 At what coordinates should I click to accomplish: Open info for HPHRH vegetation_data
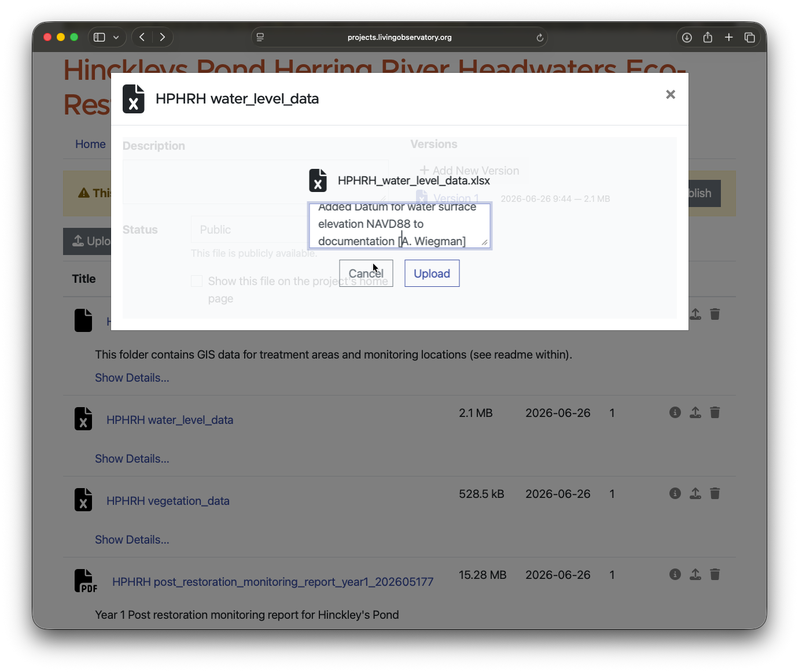[x=675, y=493]
